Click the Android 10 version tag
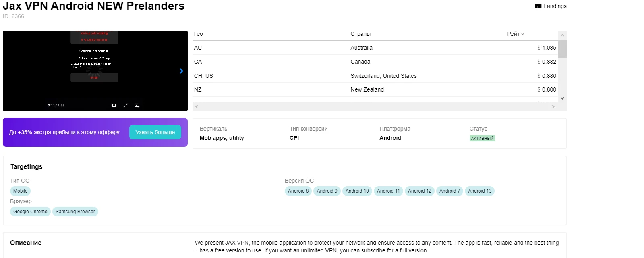 357,191
